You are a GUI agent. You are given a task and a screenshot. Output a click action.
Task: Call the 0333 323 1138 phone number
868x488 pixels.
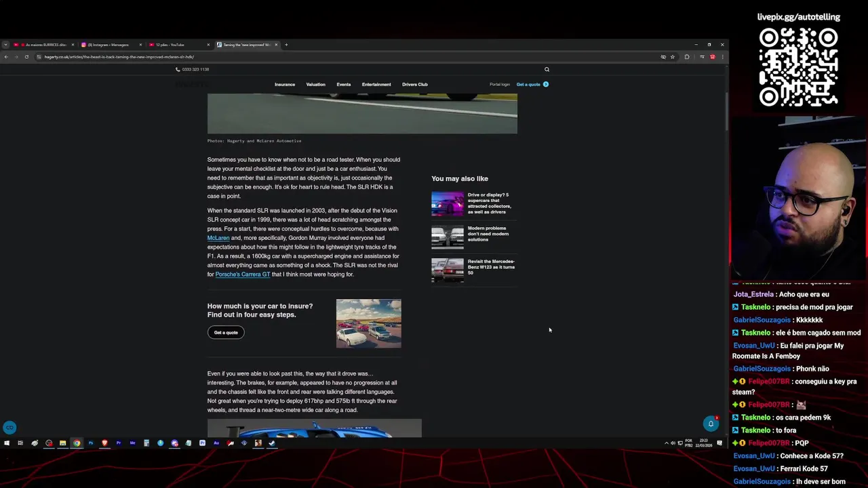(x=193, y=69)
